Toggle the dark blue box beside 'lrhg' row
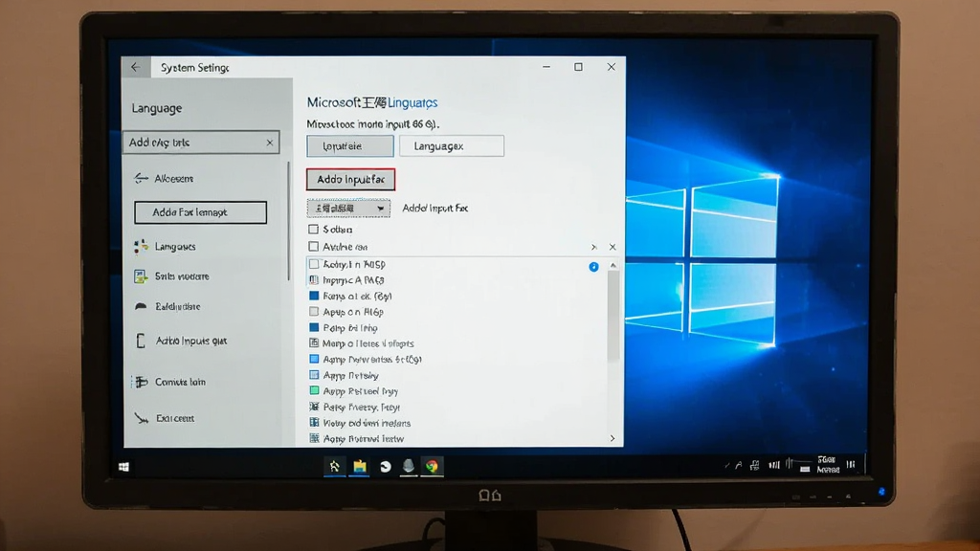980x551 pixels. click(x=314, y=327)
